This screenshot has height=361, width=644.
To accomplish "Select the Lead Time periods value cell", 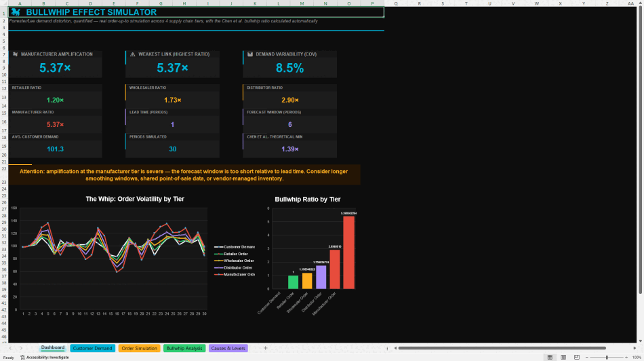I will 172,125.
